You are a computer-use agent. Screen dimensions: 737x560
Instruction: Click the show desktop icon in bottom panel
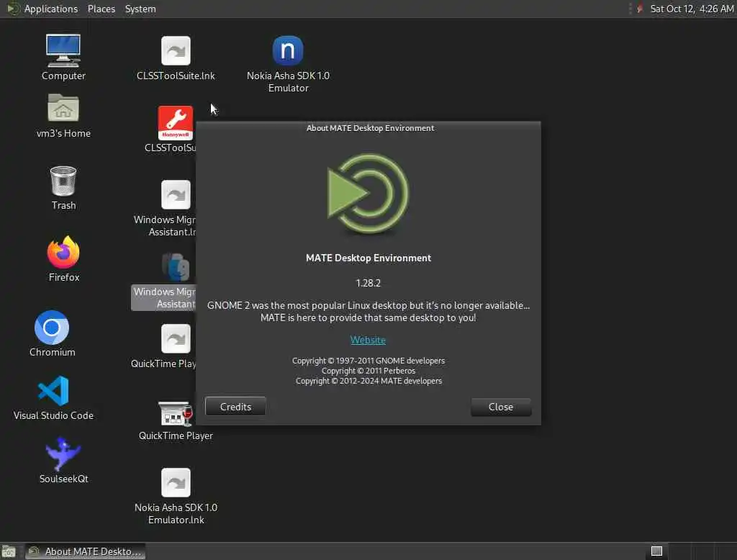tap(9, 551)
